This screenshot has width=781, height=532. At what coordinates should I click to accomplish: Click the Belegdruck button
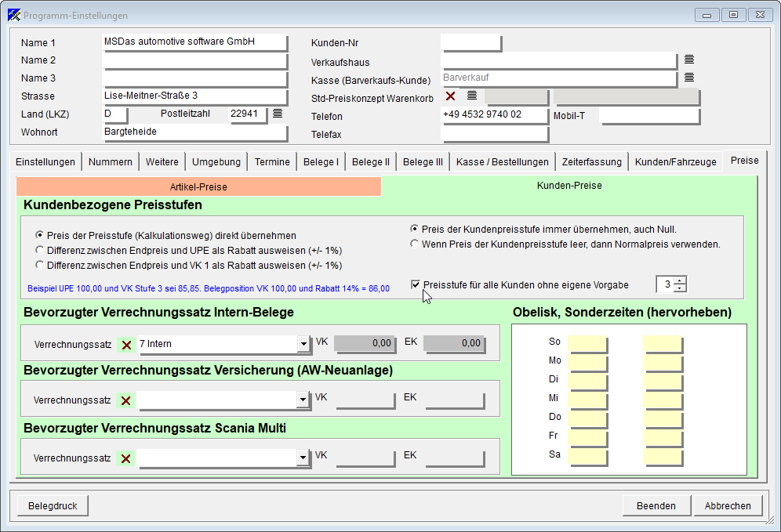(x=53, y=505)
